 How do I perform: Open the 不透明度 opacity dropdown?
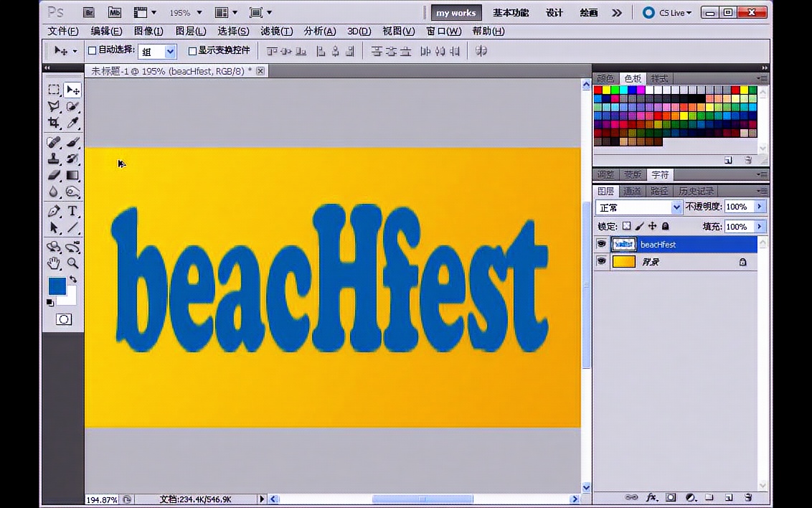[x=758, y=207]
